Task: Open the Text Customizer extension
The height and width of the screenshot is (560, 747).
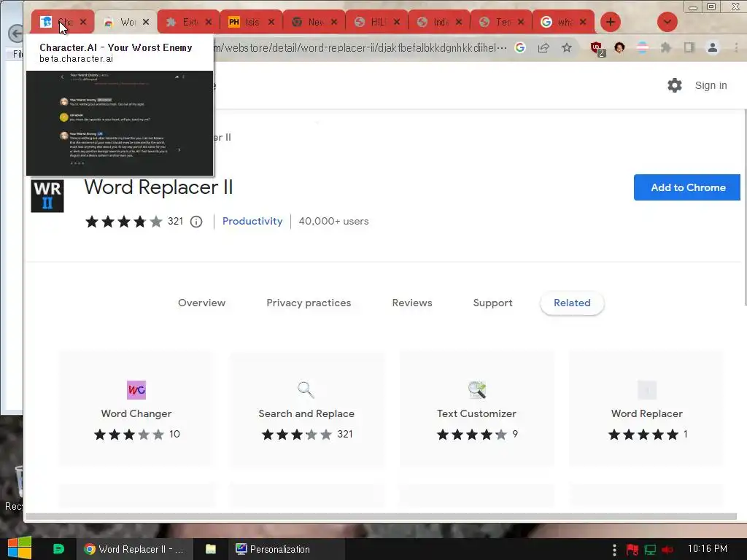Action: coord(476,408)
